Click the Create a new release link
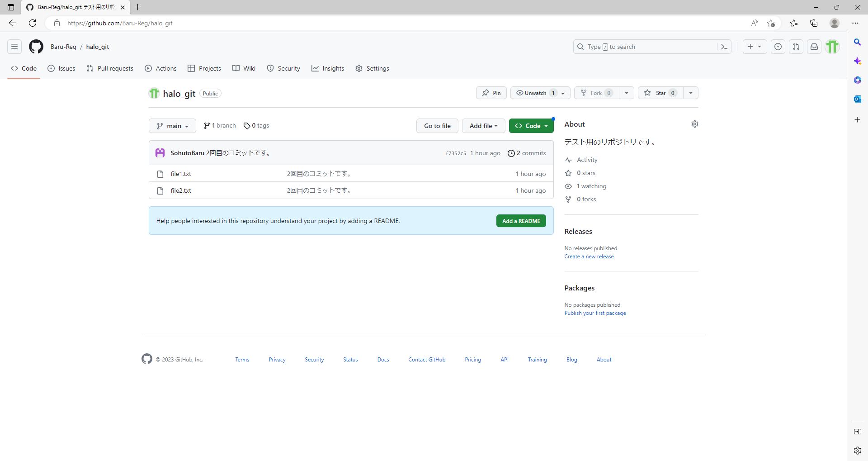The width and height of the screenshot is (868, 461). tap(589, 257)
